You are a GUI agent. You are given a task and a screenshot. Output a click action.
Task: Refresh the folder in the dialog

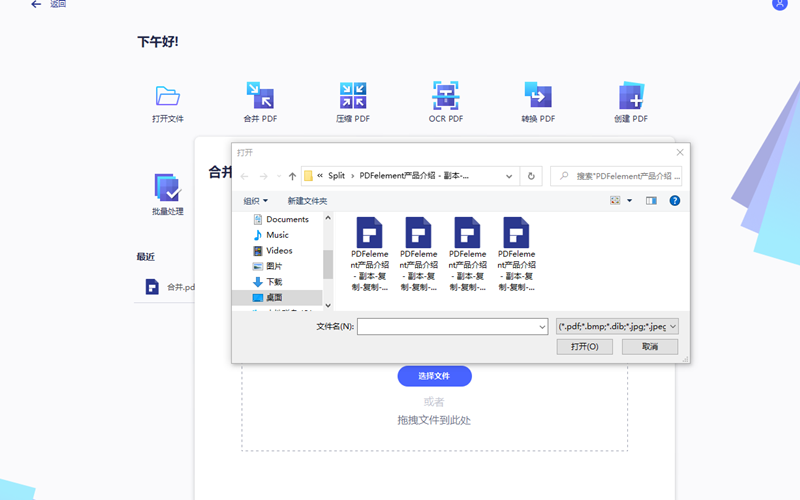coord(531,176)
